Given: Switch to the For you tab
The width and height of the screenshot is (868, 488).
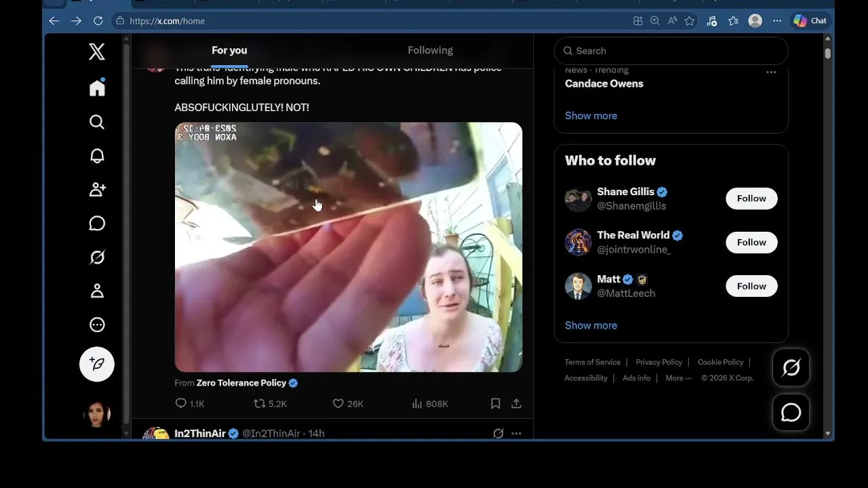Looking at the screenshot, I should click(x=229, y=50).
